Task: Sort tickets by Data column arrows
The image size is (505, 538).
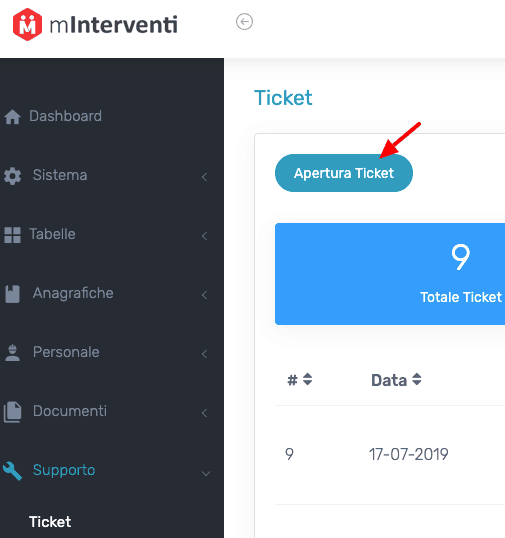Action: [416, 379]
